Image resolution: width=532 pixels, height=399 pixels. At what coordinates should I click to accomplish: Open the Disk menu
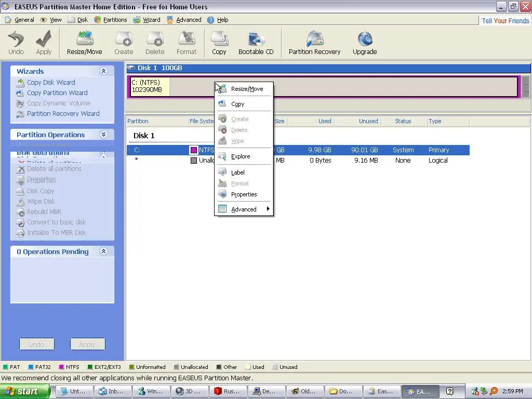(x=78, y=20)
